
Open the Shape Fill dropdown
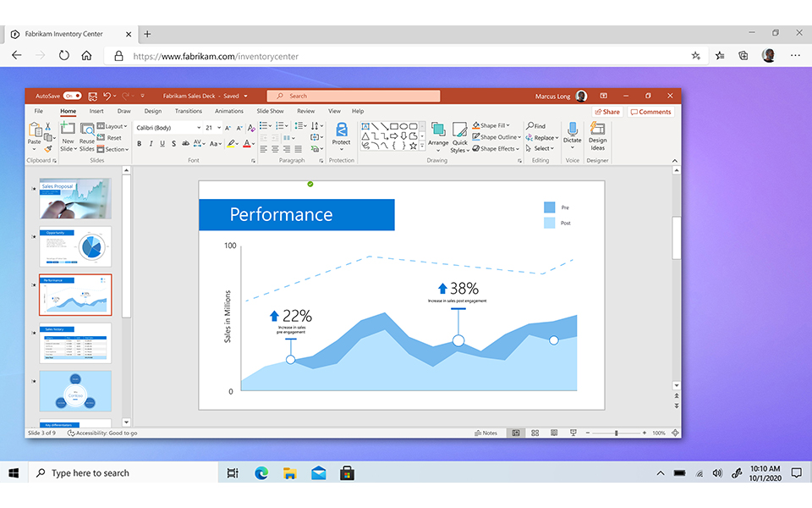point(494,124)
